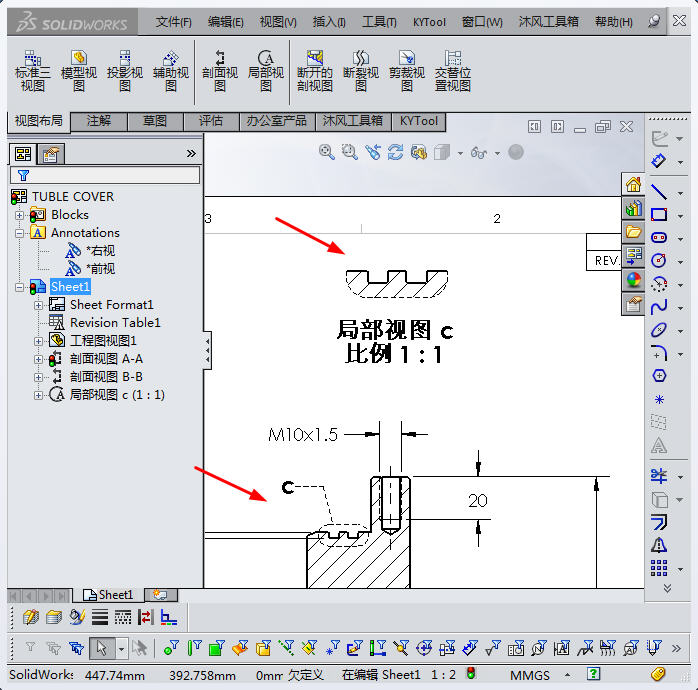698x690 pixels.
Task: Click the 交替位置视图 tool
Action: (453, 70)
